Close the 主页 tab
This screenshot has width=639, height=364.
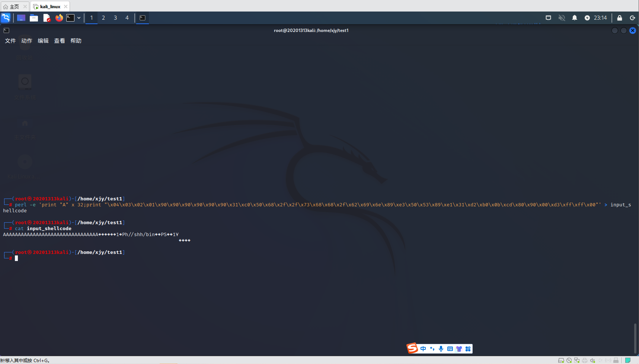pos(25,7)
